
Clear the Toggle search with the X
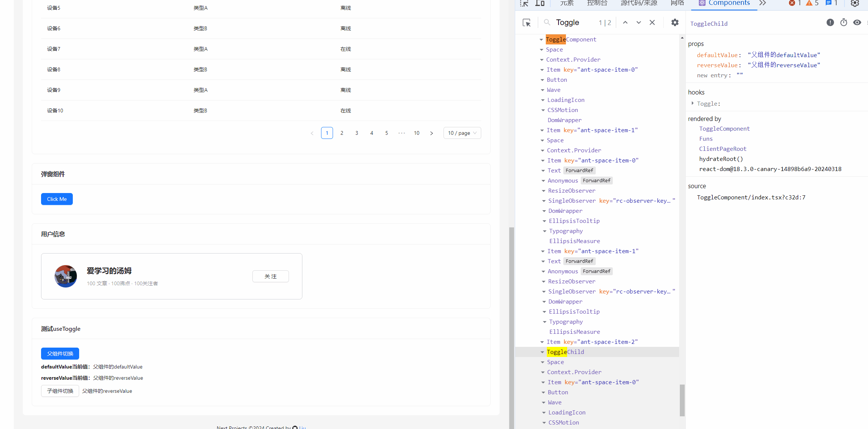pyautogui.click(x=652, y=22)
